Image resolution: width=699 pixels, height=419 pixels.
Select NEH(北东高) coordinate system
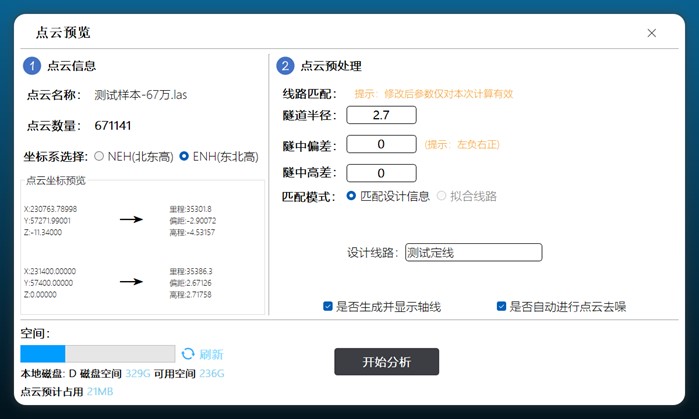click(99, 157)
